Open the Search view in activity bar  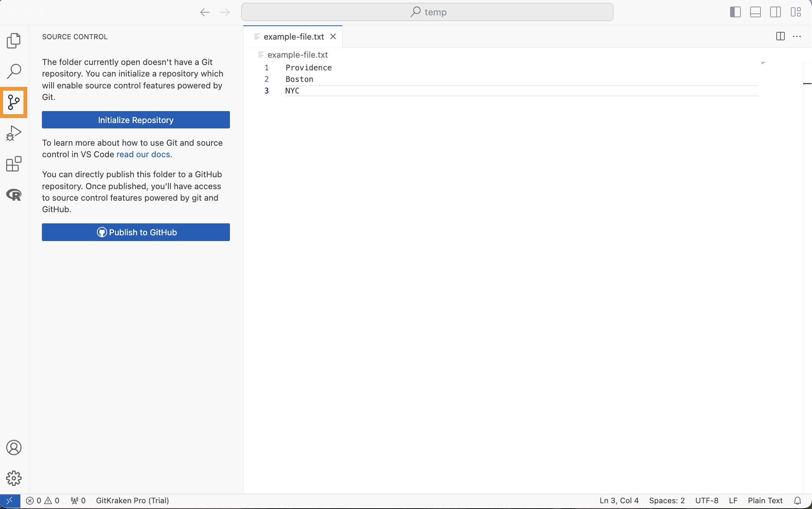click(14, 71)
